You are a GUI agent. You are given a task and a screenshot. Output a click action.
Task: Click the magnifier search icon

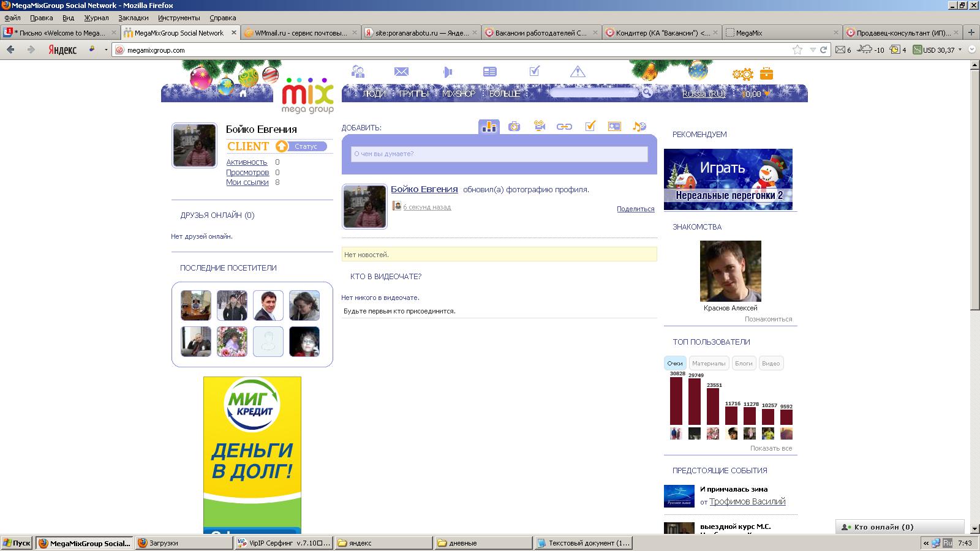click(x=647, y=92)
